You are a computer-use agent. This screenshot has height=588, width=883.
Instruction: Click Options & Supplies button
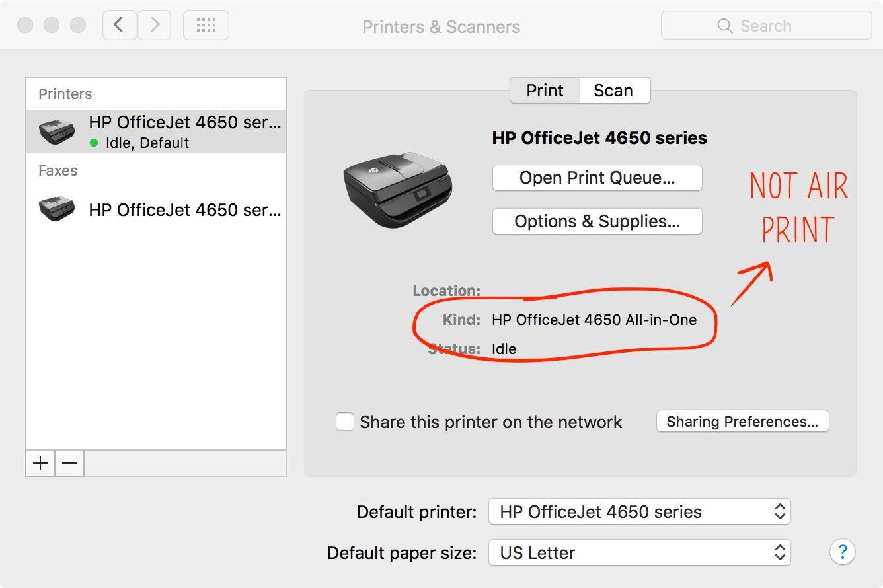pyautogui.click(x=597, y=221)
